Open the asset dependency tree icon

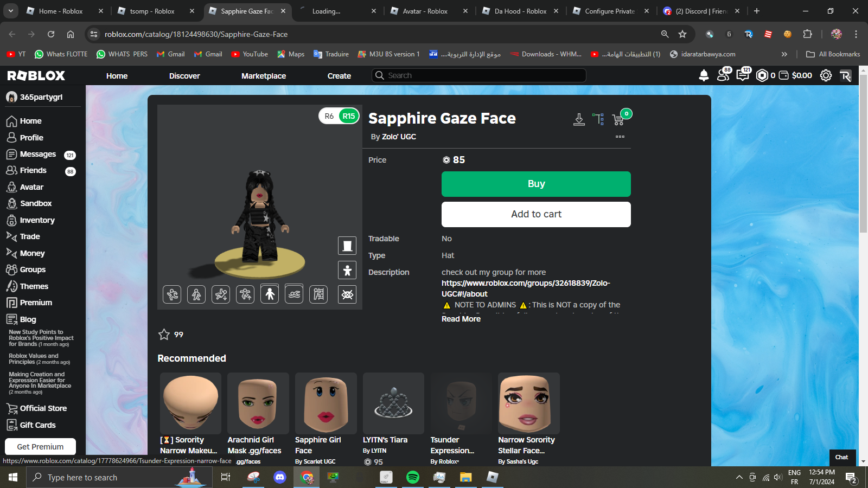pyautogui.click(x=598, y=119)
